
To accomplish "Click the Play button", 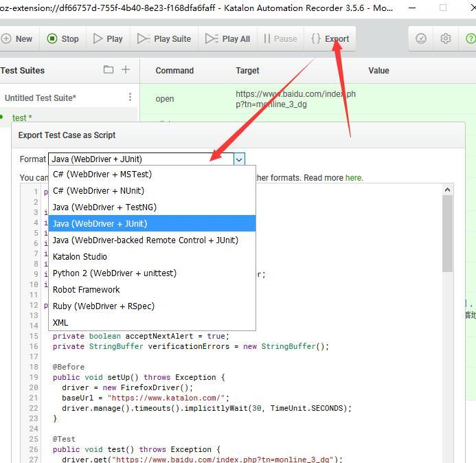I will pos(108,39).
